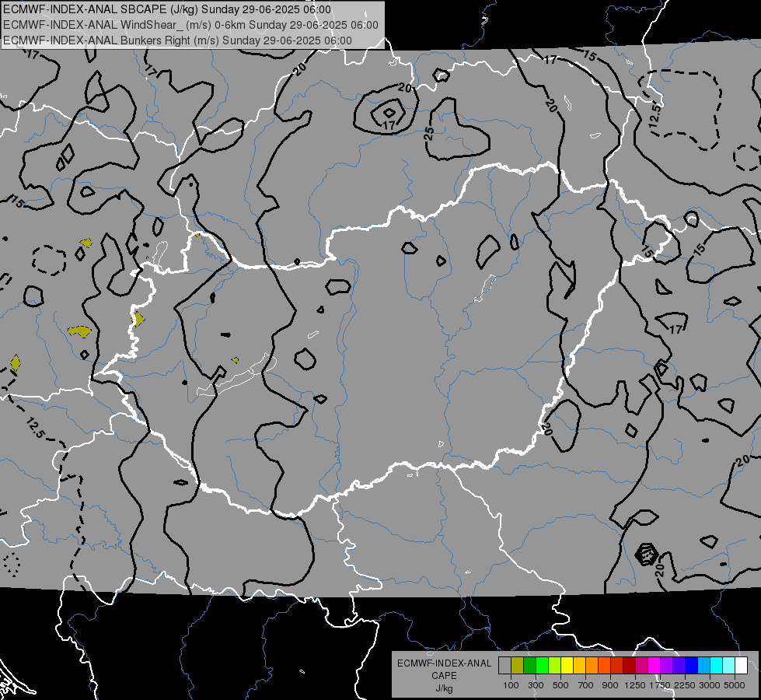Select the purple legend swatch

666,665
